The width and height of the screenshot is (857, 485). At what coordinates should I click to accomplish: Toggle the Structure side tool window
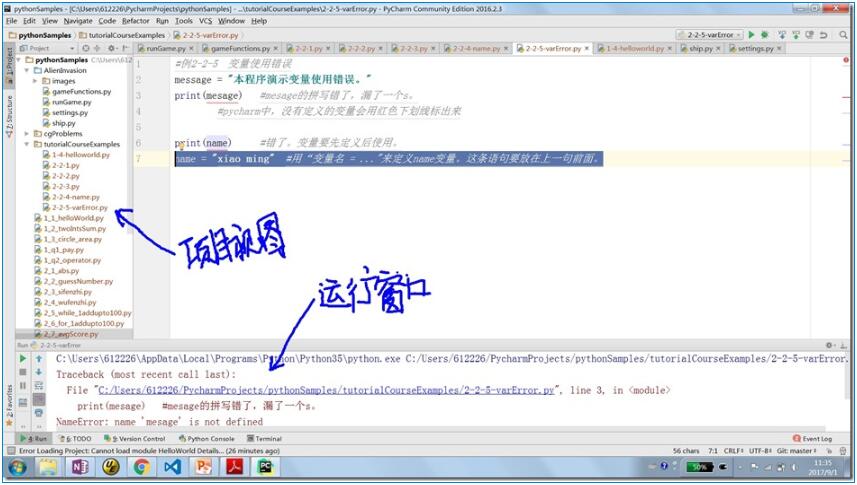click(9, 116)
